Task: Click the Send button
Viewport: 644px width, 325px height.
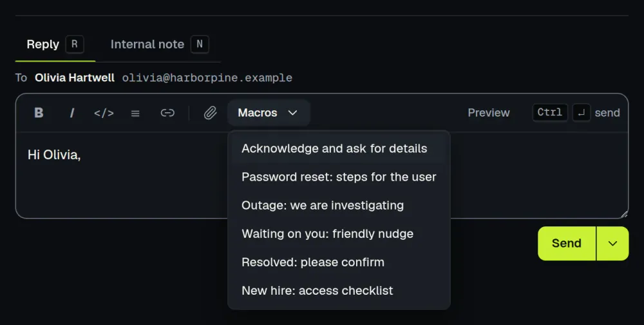Action: pos(566,243)
